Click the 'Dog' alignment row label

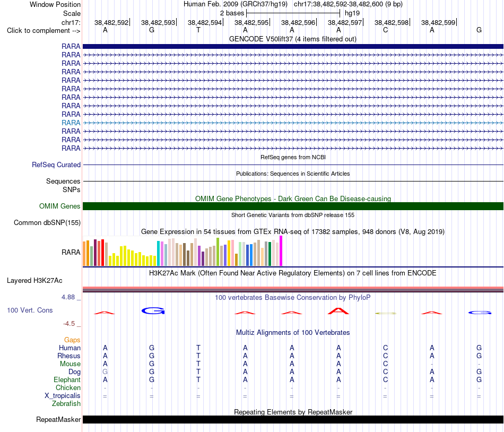(74, 372)
